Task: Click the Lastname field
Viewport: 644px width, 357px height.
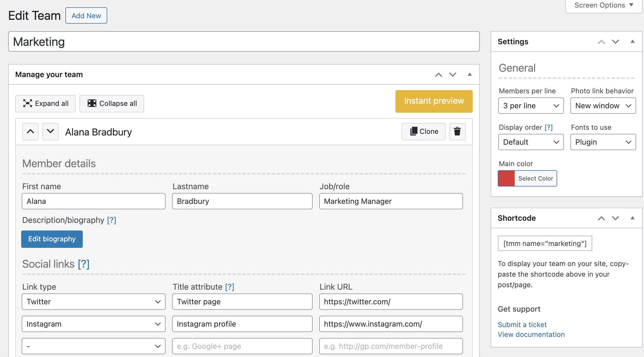Action: [x=242, y=201]
